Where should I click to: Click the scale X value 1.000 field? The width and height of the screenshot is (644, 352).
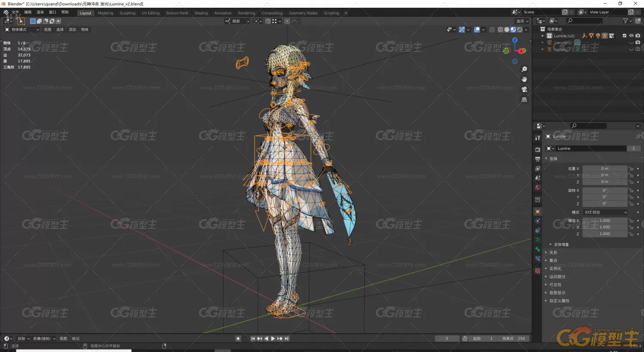click(605, 221)
